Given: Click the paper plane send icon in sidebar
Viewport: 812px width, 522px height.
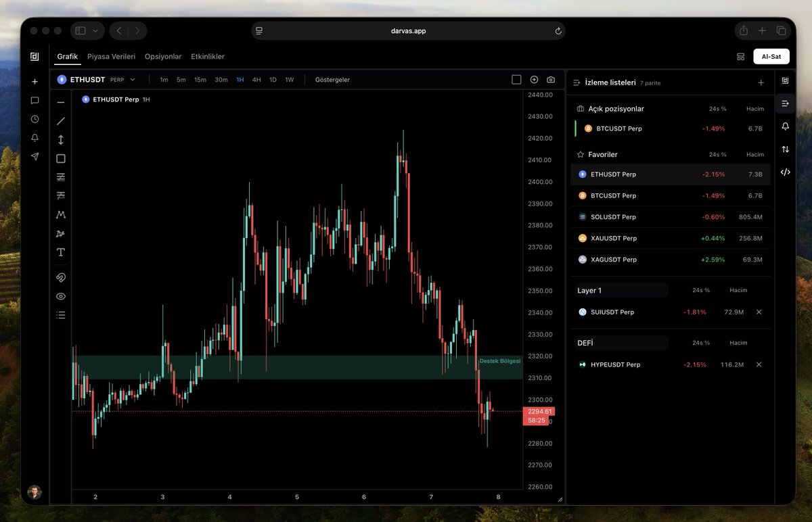Looking at the screenshot, I should 35,156.
